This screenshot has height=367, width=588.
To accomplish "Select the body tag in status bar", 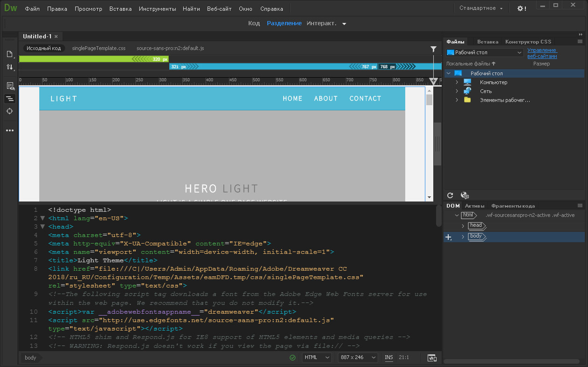I will (30, 358).
